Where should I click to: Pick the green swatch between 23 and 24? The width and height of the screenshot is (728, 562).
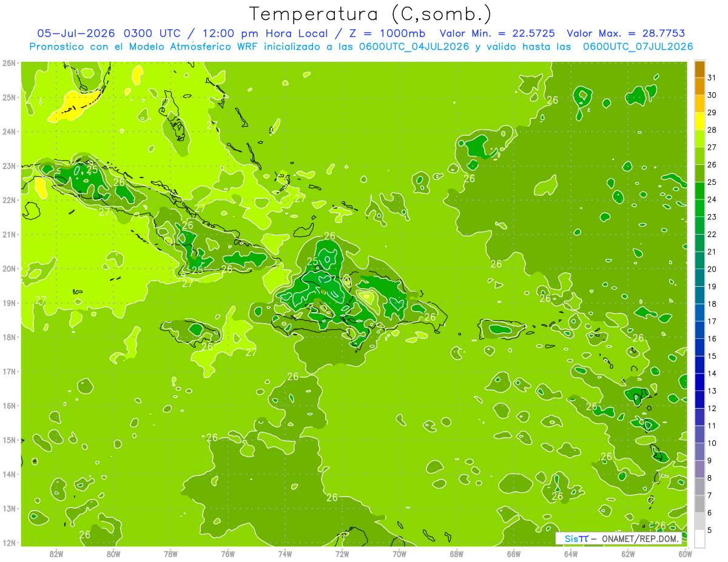pyautogui.click(x=699, y=209)
